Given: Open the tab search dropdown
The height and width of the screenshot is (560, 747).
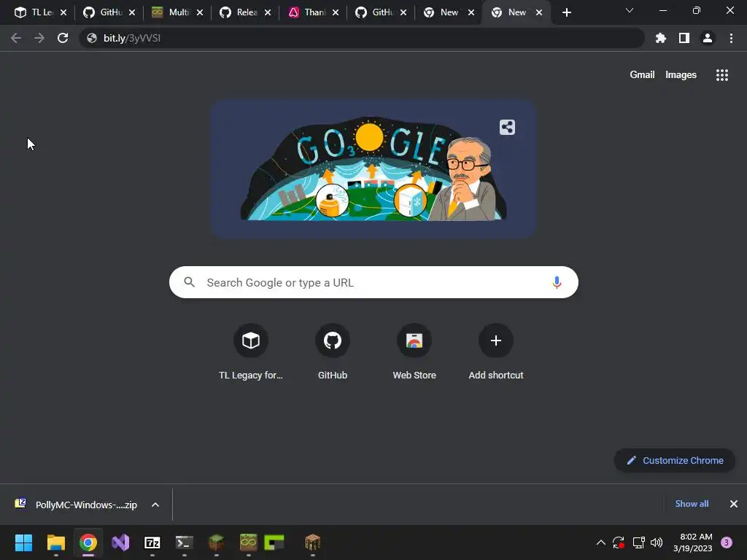Looking at the screenshot, I should click(630, 10).
